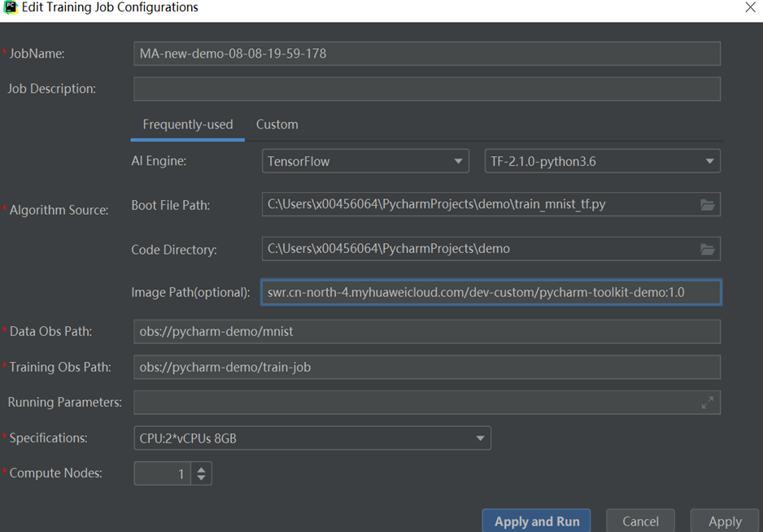Viewport: 763px width, 532px height.
Task: Click the PyCharm icon in title bar
Action: [x=11, y=8]
